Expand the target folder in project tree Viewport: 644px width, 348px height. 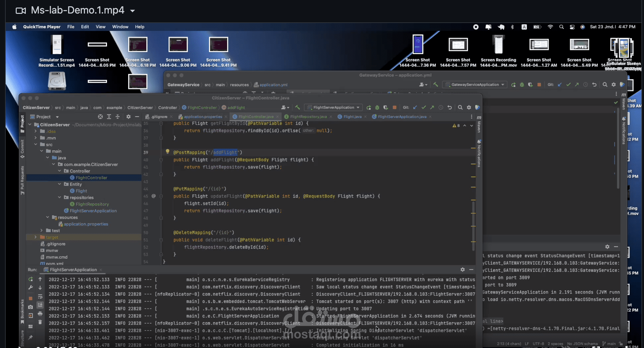pos(36,237)
